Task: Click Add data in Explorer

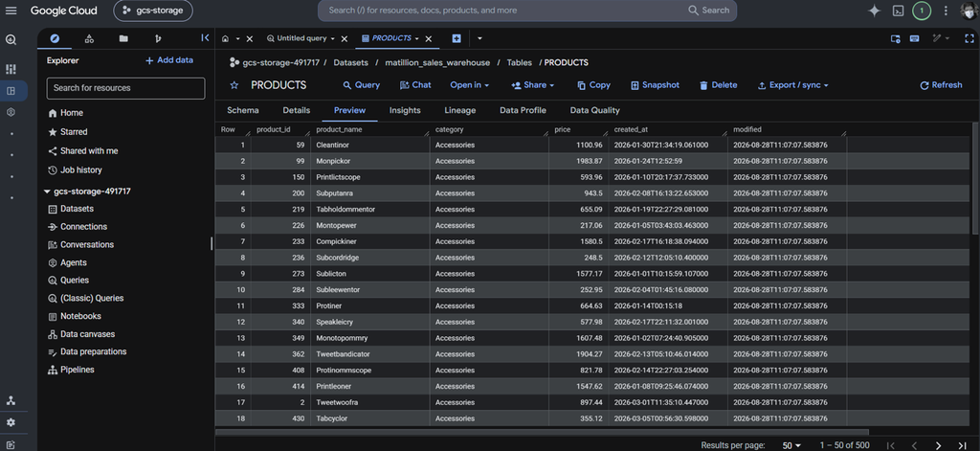Action: click(169, 60)
